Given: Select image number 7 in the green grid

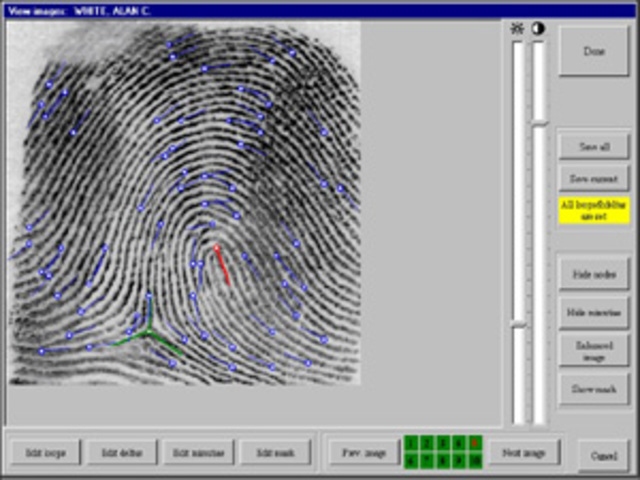Looking at the screenshot, I should click(x=427, y=461).
